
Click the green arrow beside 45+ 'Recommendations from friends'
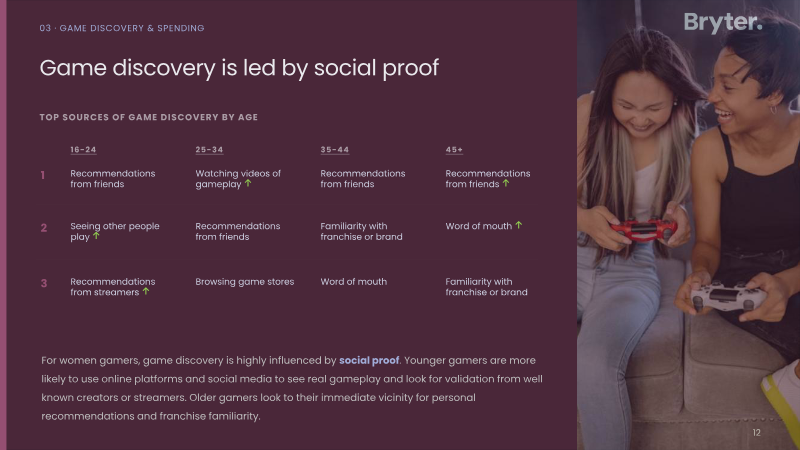506,183
